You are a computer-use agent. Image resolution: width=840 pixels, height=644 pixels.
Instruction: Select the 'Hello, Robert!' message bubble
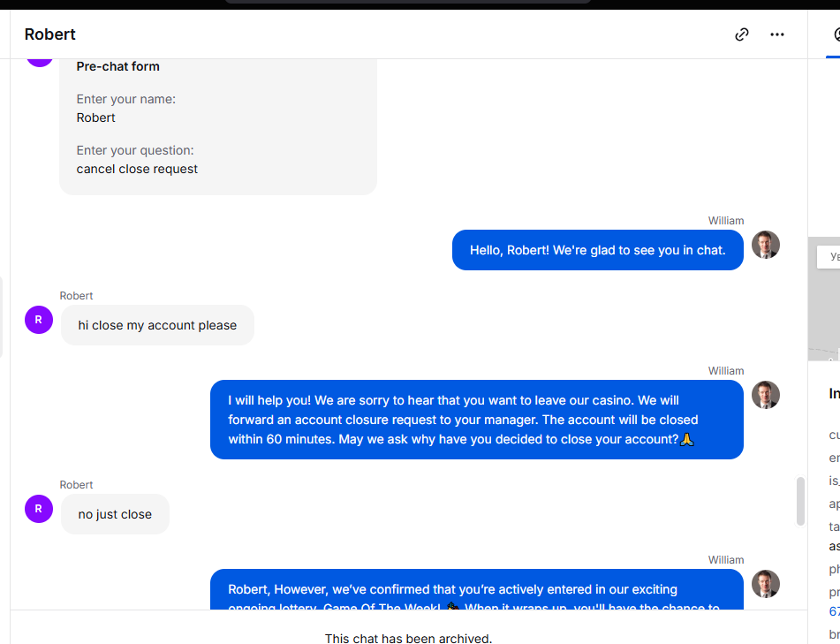(597, 250)
